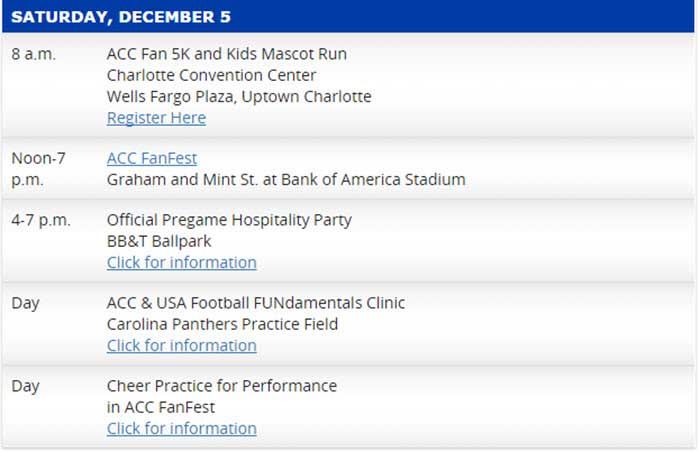Click Carolina Panthers Practice Field text

[222, 324]
